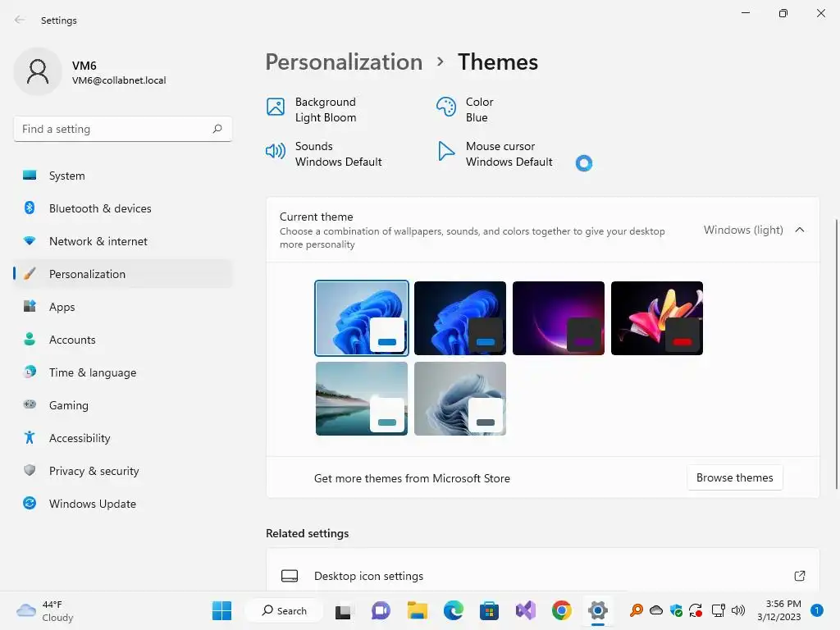The height and width of the screenshot is (630, 840).
Task: Select the purple Glow theme
Action: point(559,318)
